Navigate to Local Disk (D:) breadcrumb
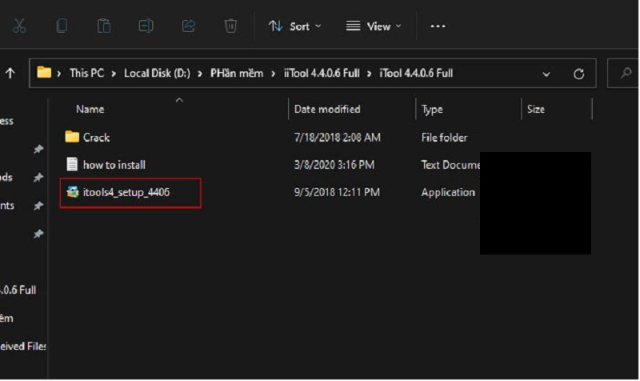Screen dimensions: 640x381 point(157,73)
